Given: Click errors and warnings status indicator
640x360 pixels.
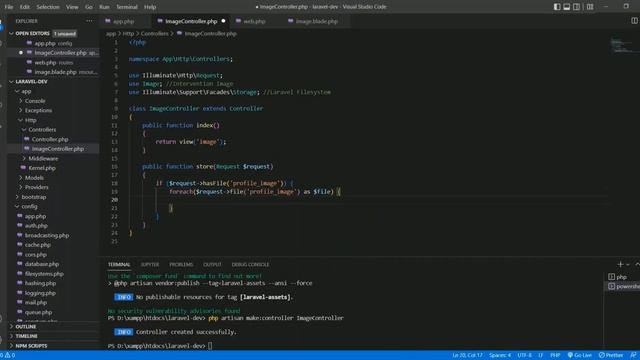Looking at the screenshot, I should click(x=8, y=355).
